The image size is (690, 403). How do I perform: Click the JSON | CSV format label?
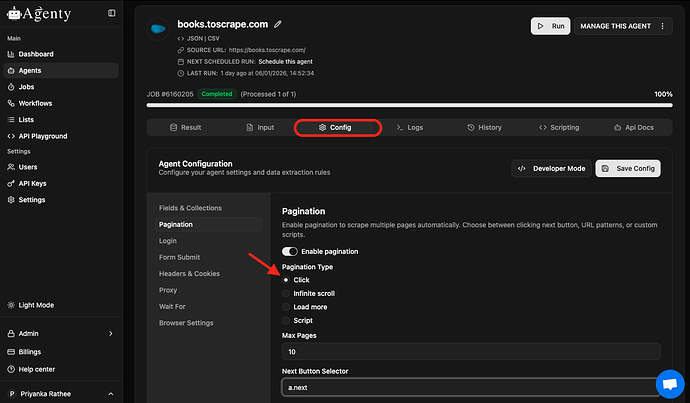[203, 38]
